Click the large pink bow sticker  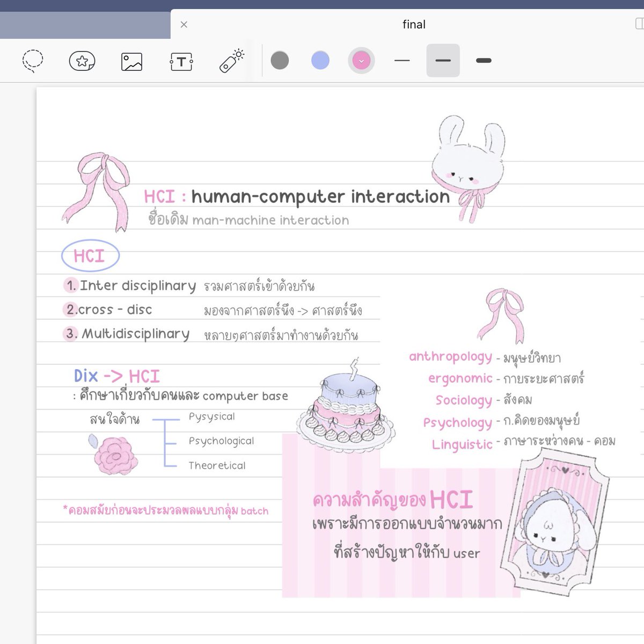point(97,192)
